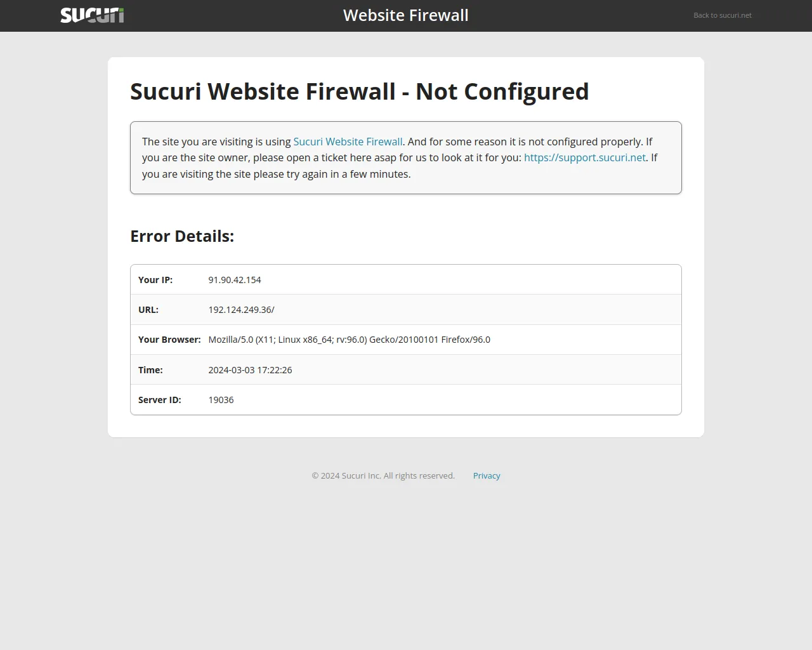Select the IP address 91.90.42.154

235,280
